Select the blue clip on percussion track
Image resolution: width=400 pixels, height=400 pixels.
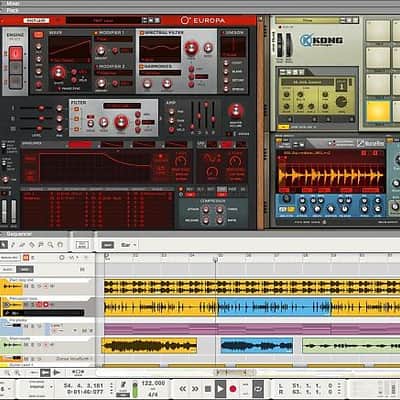point(274,307)
